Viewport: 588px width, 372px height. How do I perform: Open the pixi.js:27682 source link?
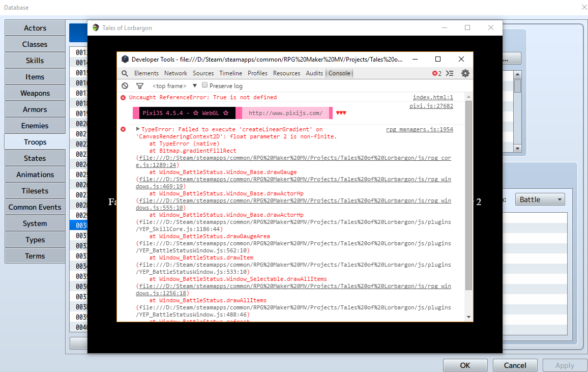point(431,106)
